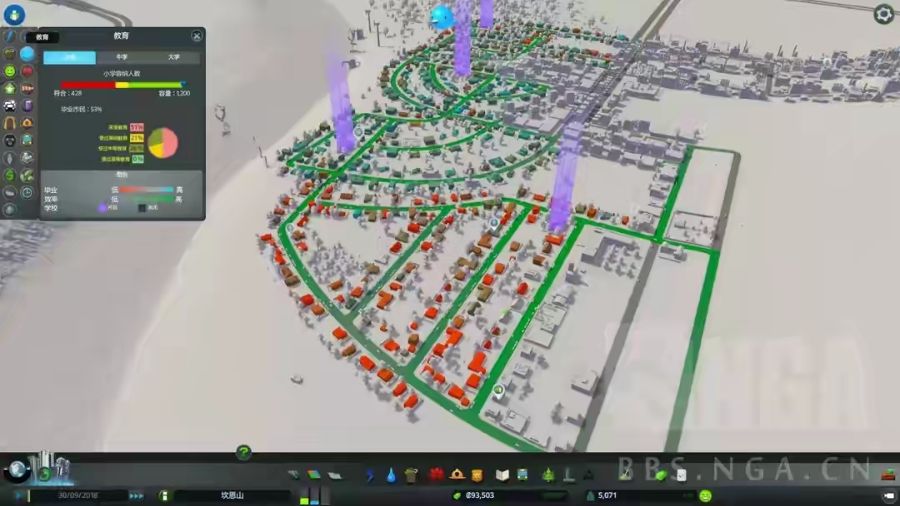Open Parks and Decoration menu
The image size is (900, 506).
point(548,474)
